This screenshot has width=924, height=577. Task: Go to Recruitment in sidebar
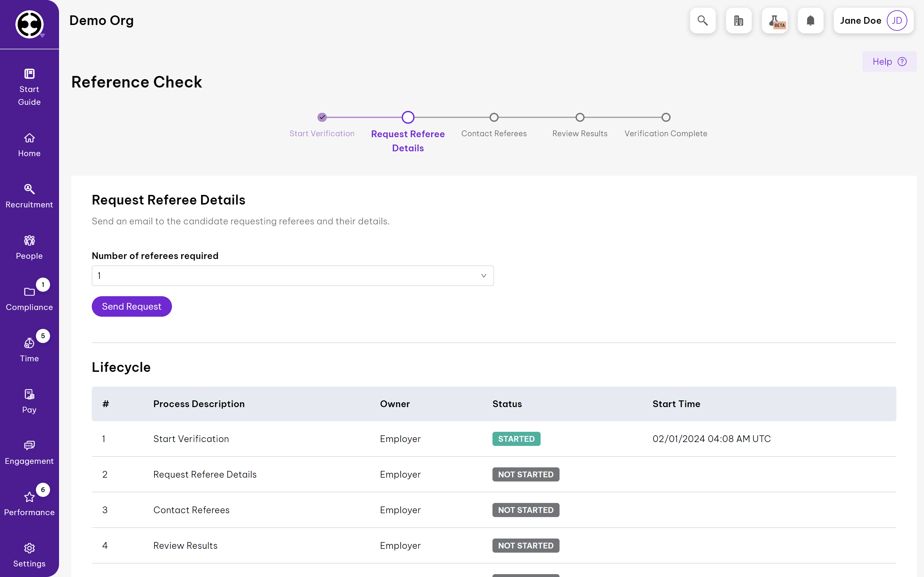point(30,196)
